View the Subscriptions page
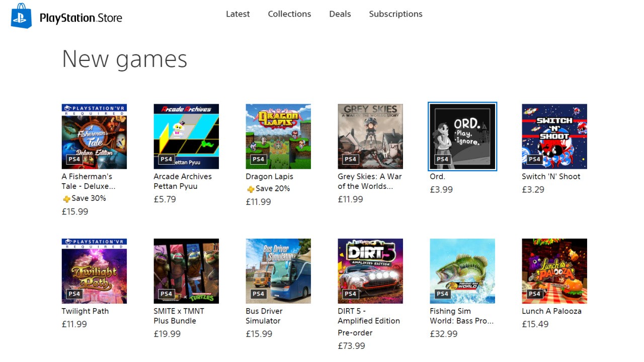The height and width of the screenshot is (362, 644). tap(395, 14)
